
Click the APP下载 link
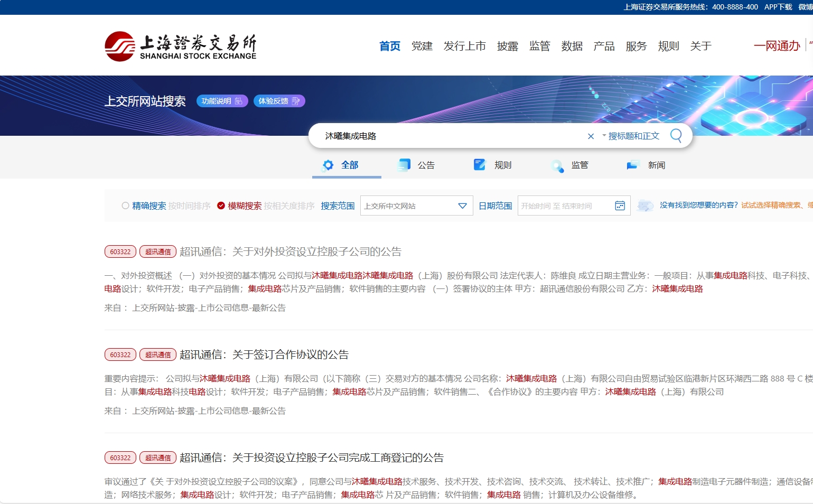click(x=778, y=7)
